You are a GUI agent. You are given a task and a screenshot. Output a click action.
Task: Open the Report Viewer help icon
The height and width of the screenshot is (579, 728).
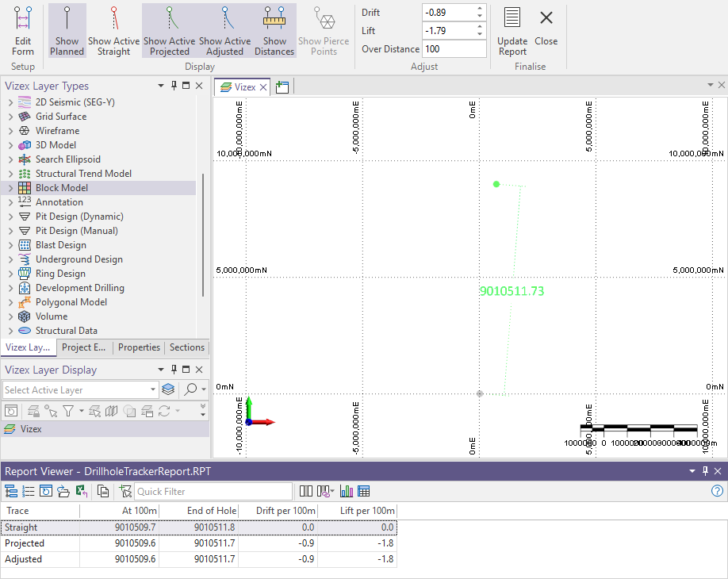718,491
